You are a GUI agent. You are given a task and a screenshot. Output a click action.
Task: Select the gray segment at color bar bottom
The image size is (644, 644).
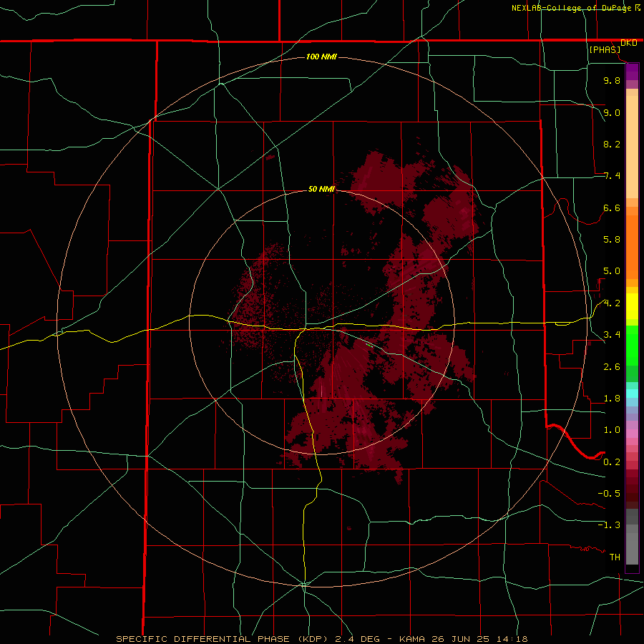pos(632,549)
